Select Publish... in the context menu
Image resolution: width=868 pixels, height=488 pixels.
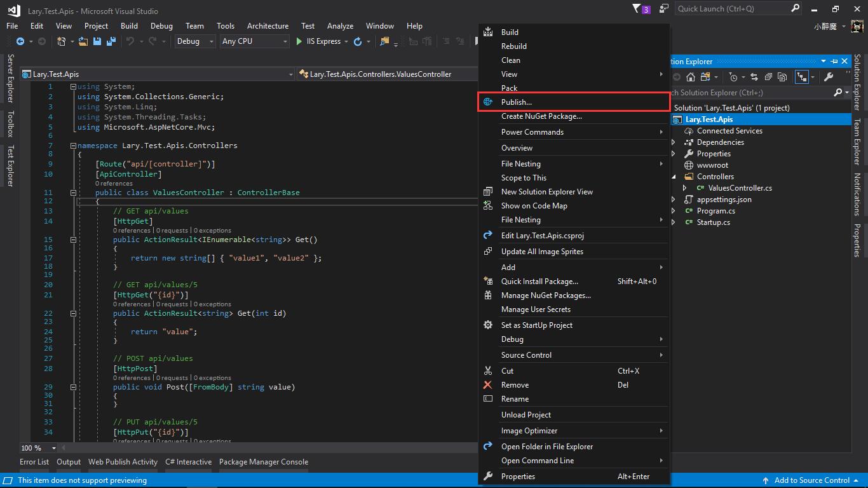(574, 102)
